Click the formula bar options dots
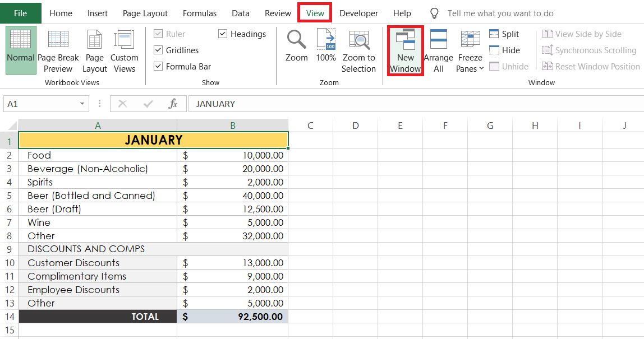Screen dimensions: 644x339 [99, 104]
